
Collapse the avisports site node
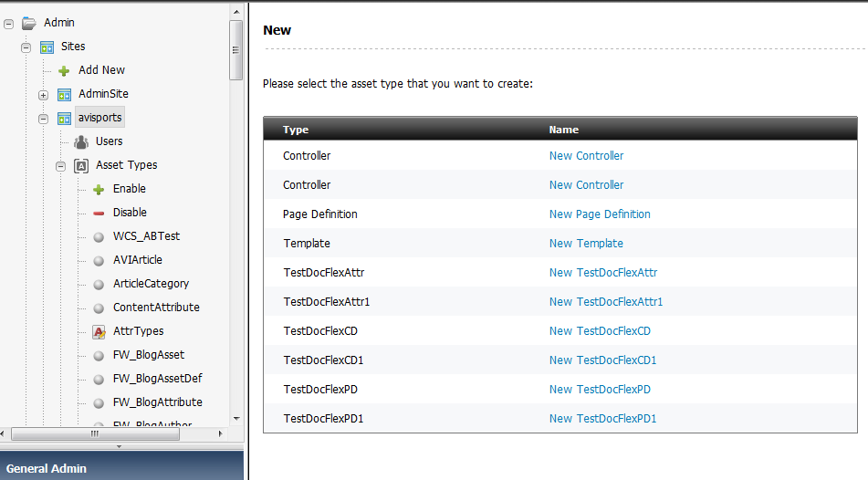43,118
